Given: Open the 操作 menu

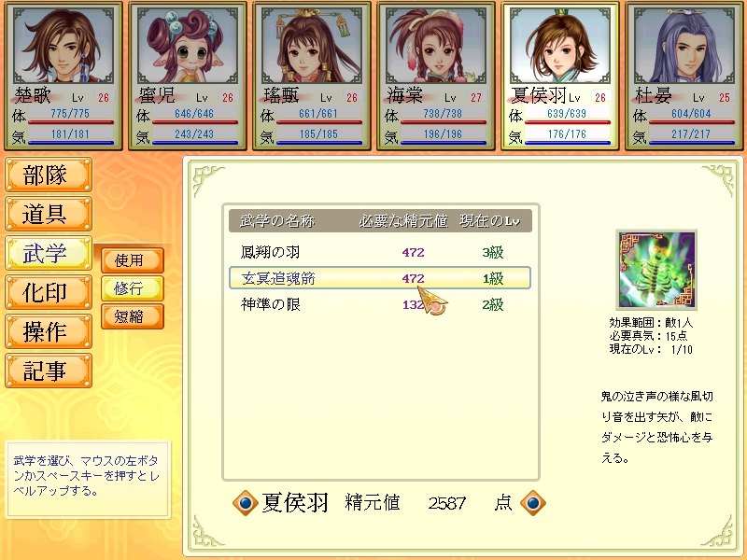Looking at the screenshot, I should [x=49, y=331].
